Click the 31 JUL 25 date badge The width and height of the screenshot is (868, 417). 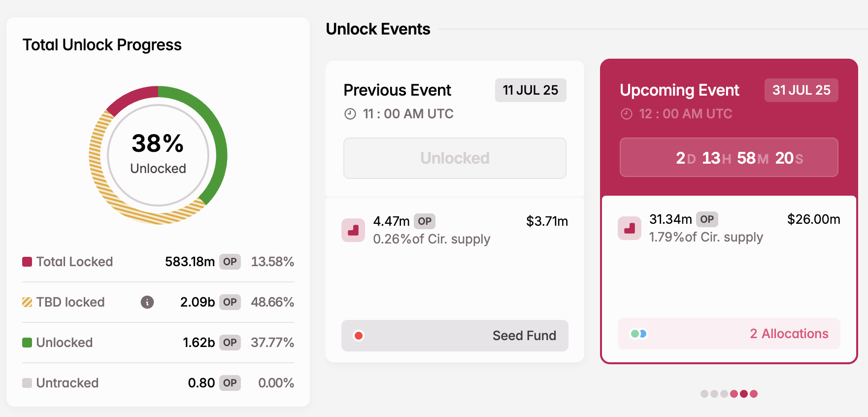(801, 90)
